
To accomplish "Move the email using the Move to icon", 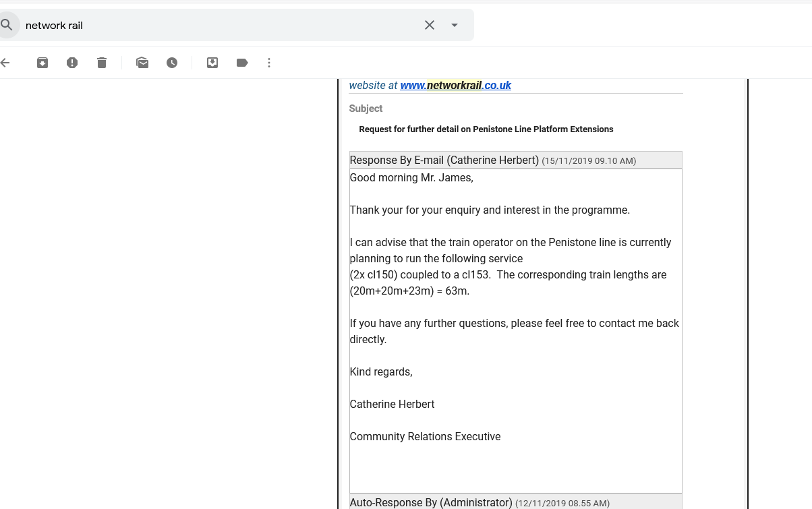I will pyautogui.click(x=212, y=63).
